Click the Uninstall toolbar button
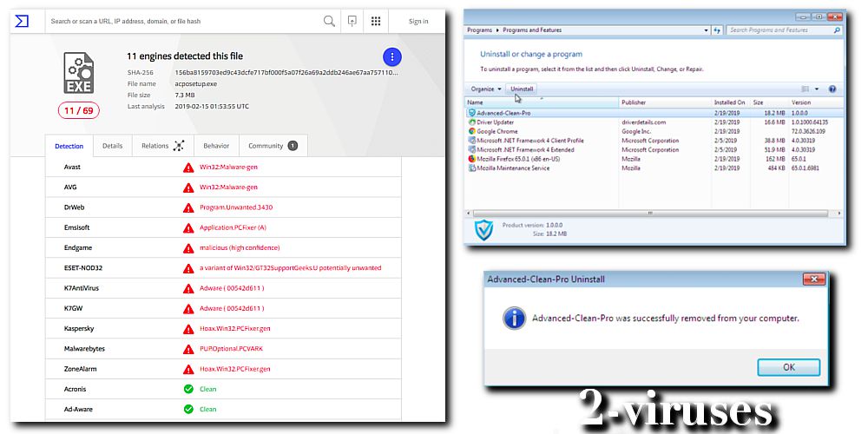 [522, 89]
